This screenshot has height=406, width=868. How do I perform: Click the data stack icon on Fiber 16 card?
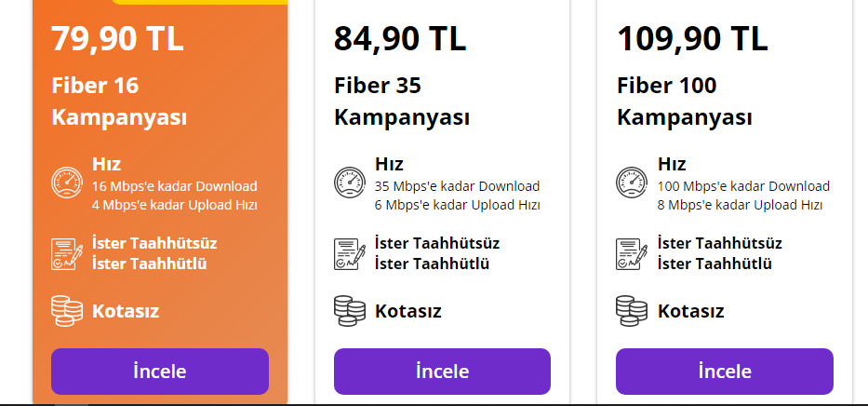pos(67,311)
